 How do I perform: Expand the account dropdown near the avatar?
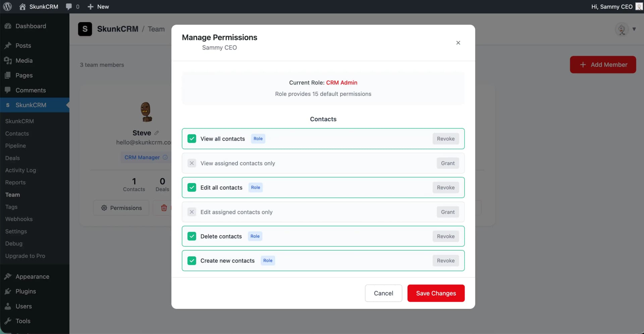(x=634, y=29)
